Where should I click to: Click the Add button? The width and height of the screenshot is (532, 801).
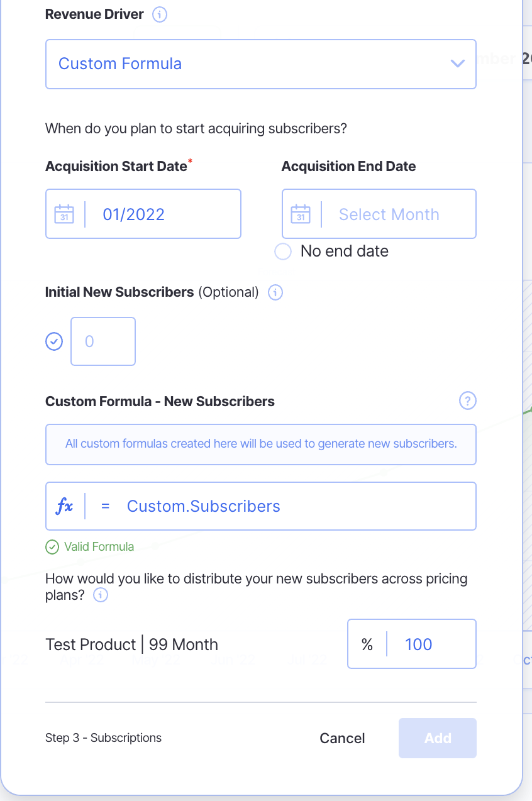pos(437,738)
